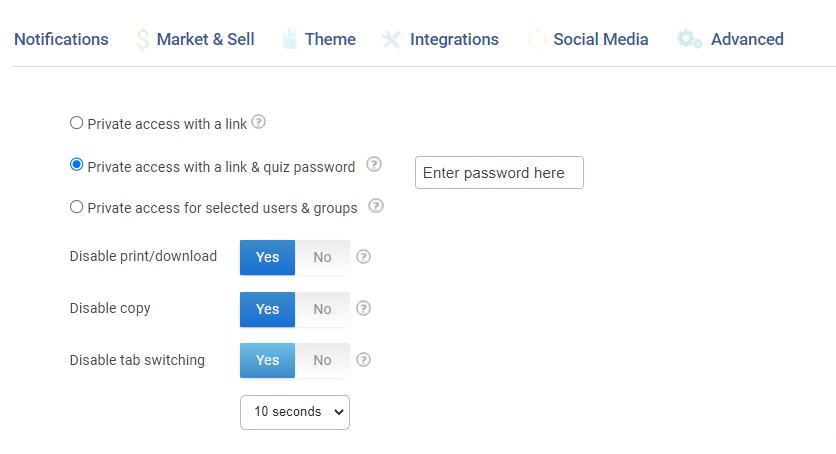836x454 pixels.
Task: Open help tooltip for Disable print/download
Action: pos(364,257)
